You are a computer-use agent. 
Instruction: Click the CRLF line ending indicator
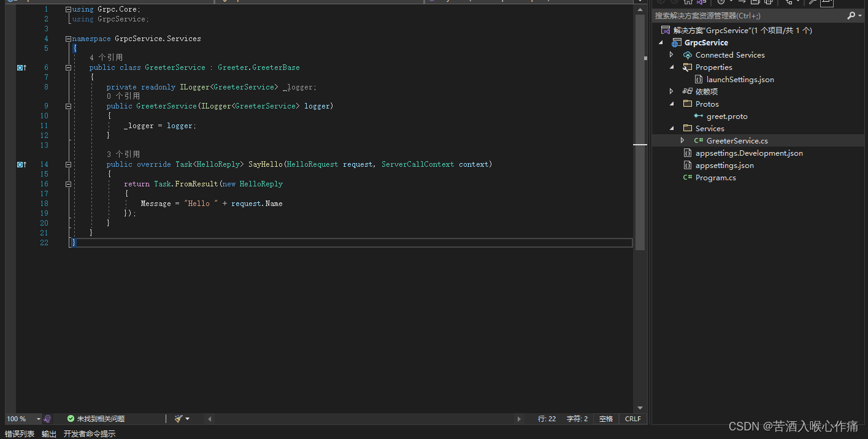coord(632,419)
